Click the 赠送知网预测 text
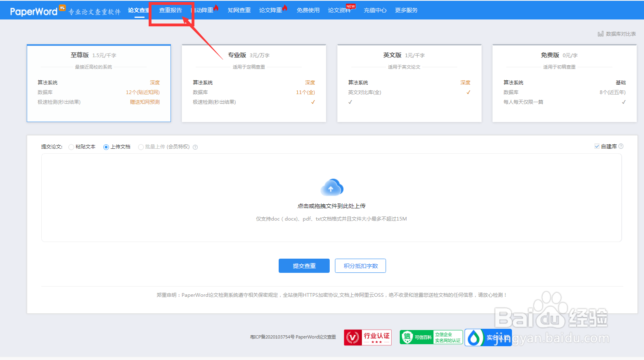This screenshot has height=360, width=644. [145, 102]
